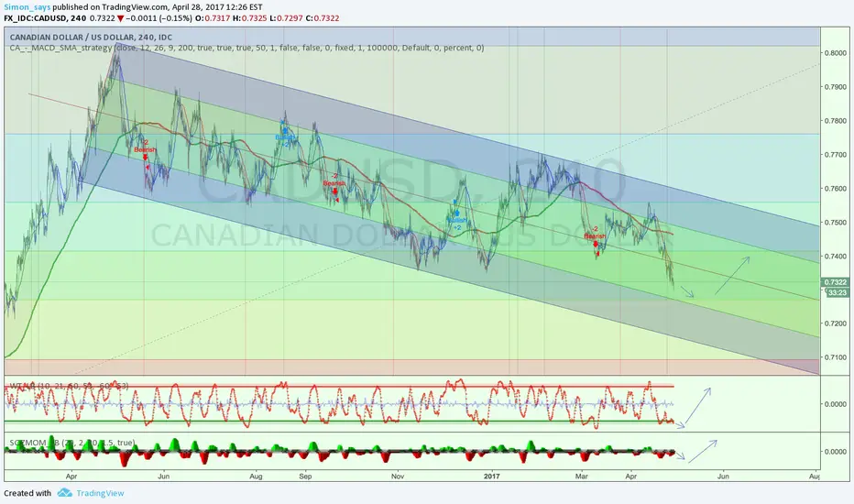Click the 0.7800 price axis label

point(836,121)
